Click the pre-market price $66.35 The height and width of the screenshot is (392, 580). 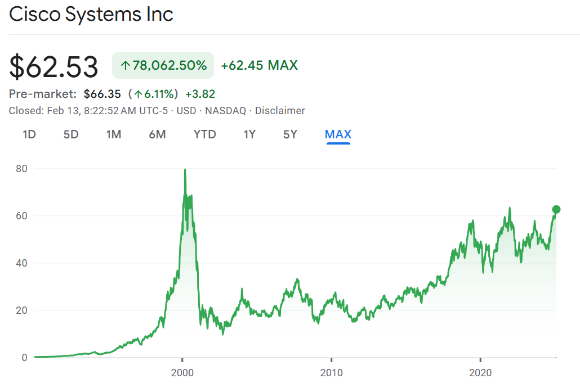pyautogui.click(x=102, y=94)
